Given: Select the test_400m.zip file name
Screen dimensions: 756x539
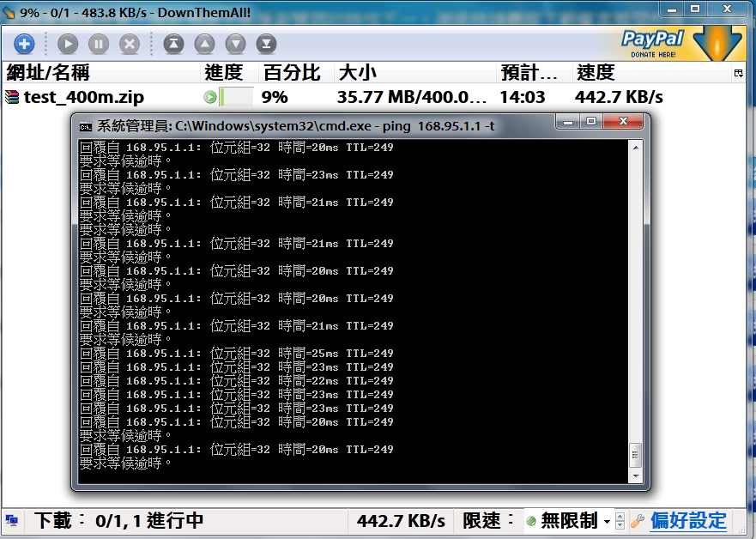Looking at the screenshot, I should (x=84, y=97).
